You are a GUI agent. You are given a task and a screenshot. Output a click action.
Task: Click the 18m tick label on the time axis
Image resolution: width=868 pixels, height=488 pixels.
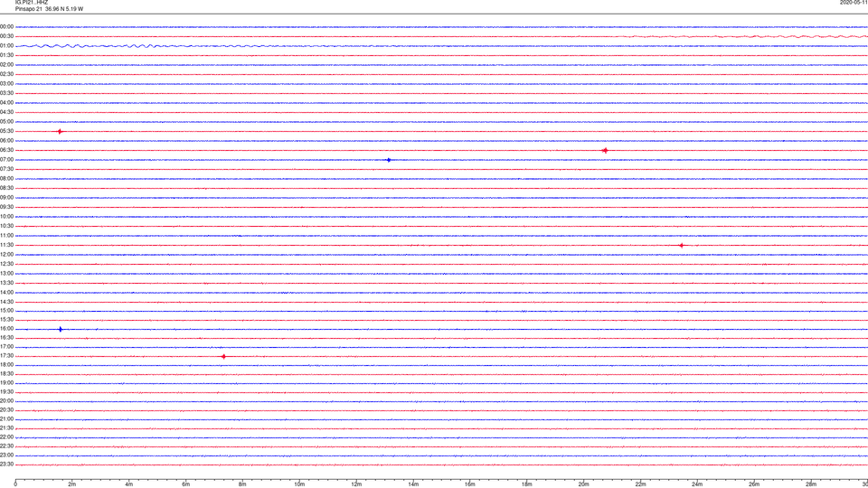527,484
